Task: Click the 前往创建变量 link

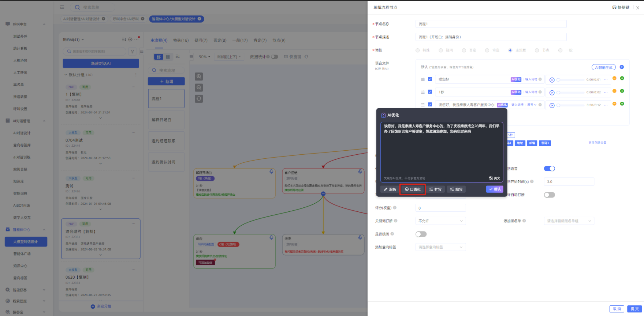Action: pos(597,143)
